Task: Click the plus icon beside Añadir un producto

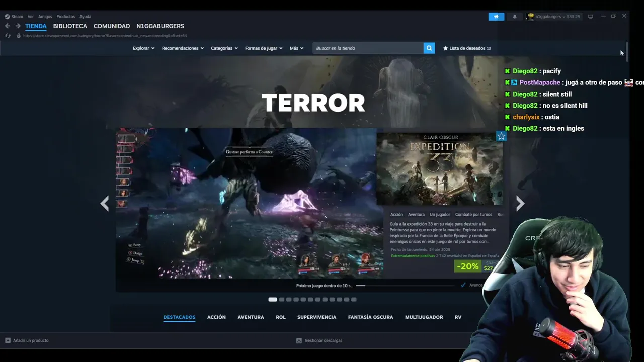Action: pos(8,340)
